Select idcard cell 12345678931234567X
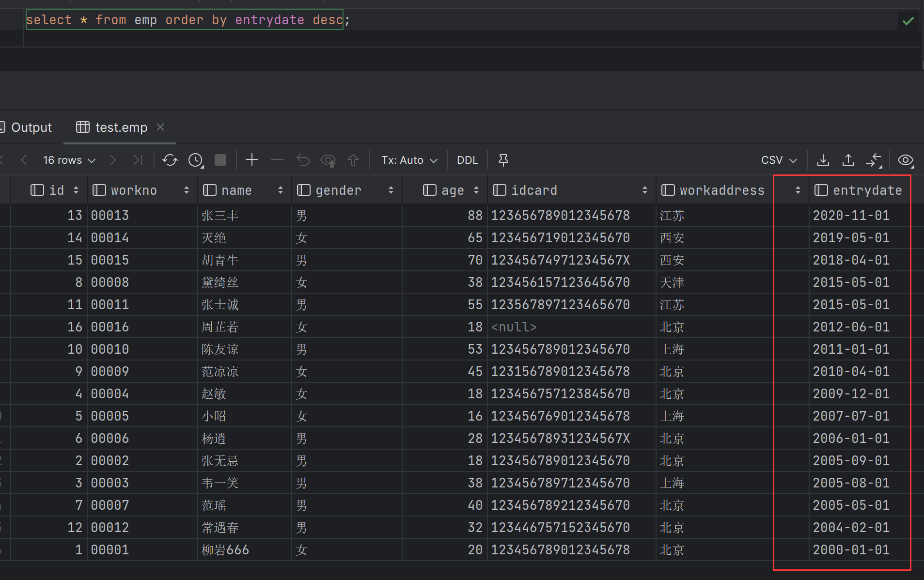 (x=571, y=438)
